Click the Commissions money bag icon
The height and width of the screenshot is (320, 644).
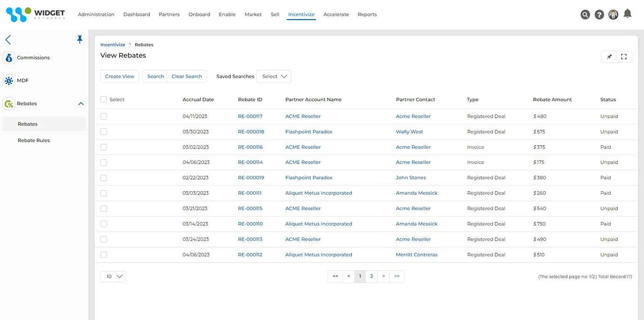click(x=9, y=58)
